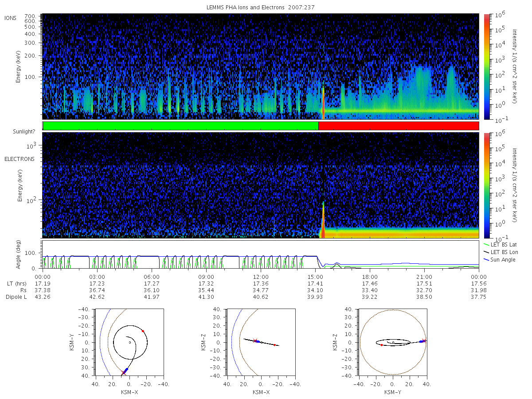Click the LT (hrs) row label
Image resolution: width=532 pixels, height=399 pixels.
pos(17,283)
